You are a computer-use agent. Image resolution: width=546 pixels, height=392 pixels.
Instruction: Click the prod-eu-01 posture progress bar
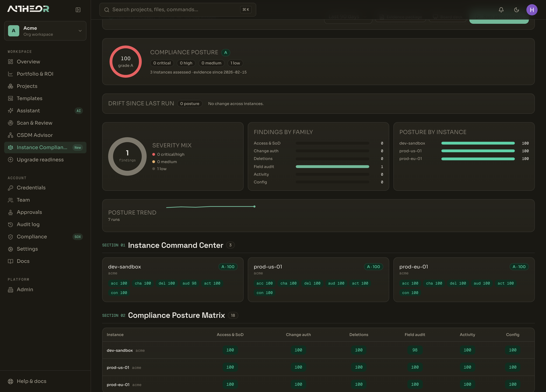(478, 159)
